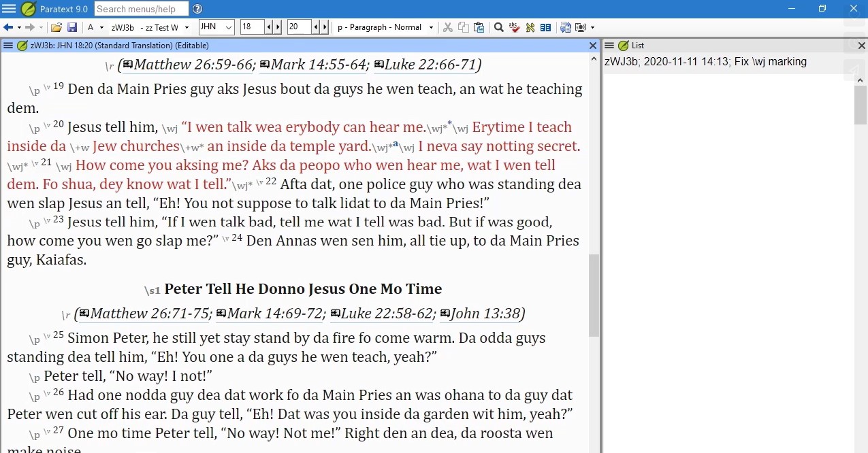
Task: Open the main Paratext hamburger menu
Action: 8,9
